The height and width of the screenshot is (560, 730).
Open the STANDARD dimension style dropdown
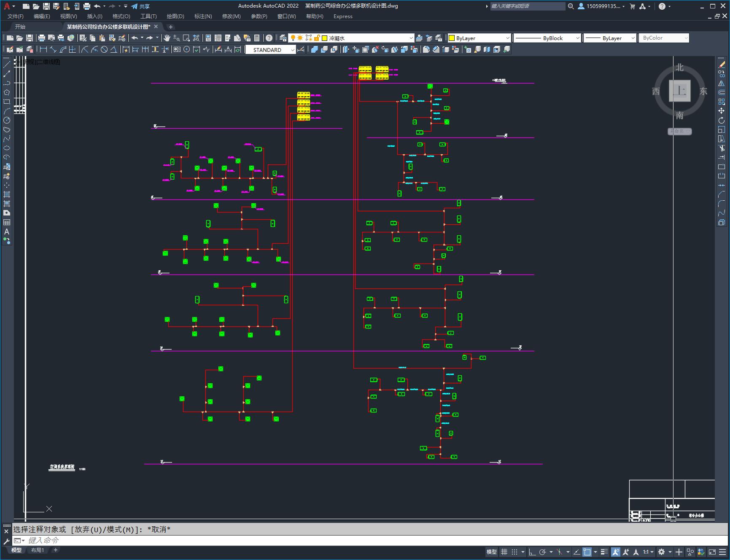[x=271, y=49]
